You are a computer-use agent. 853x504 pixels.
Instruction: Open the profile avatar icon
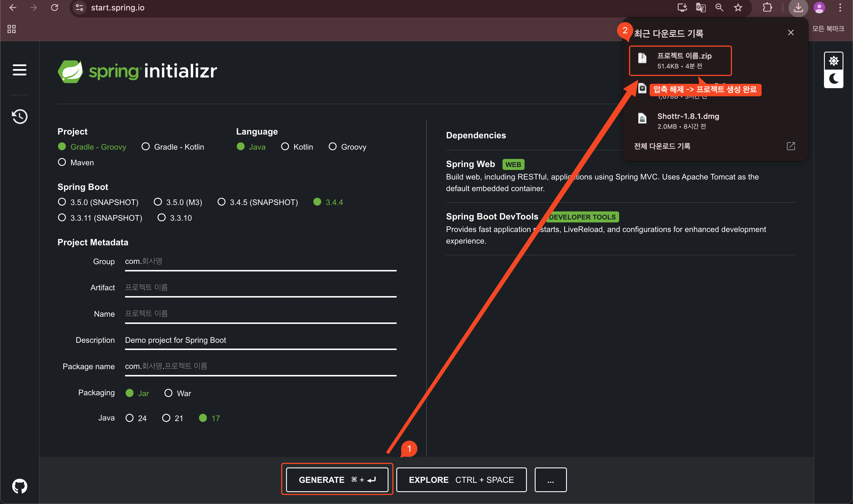819,8
